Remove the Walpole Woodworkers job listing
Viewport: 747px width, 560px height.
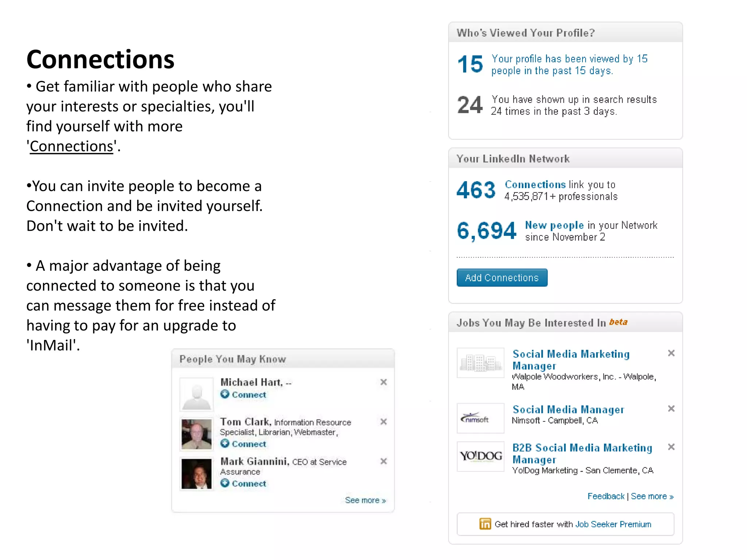[671, 353]
